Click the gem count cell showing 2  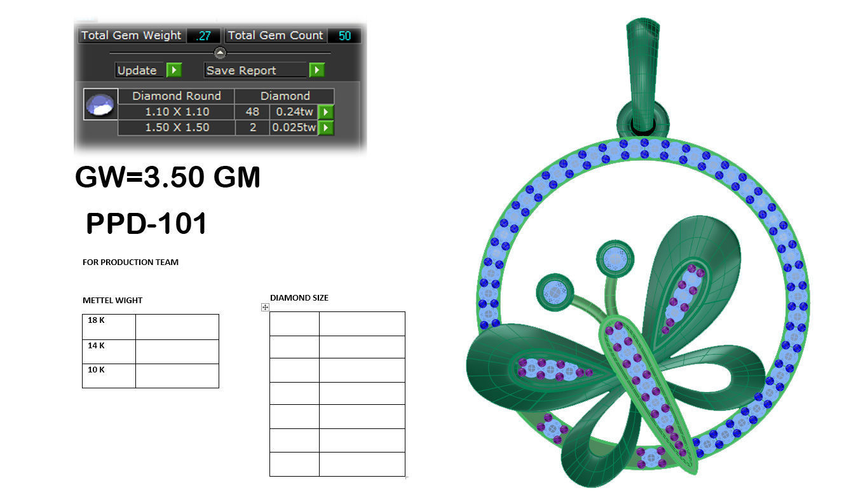pyautogui.click(x=252, y=128)
